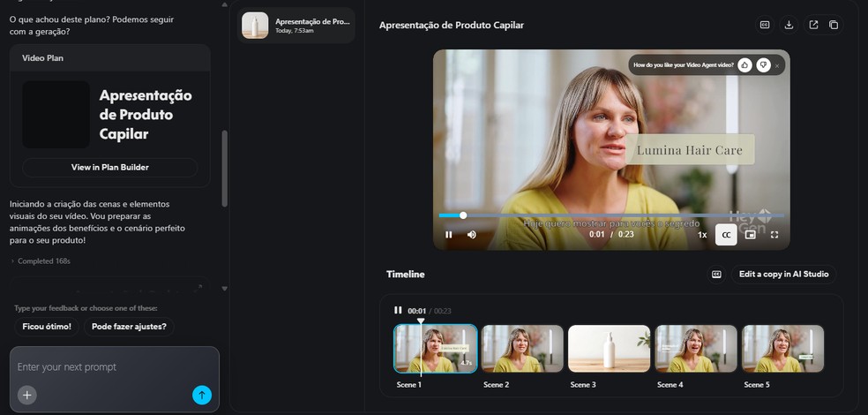868x415 pixels.
Task: Select Scene 2 thumbnail in timeline
Action: [x=522, y=348]
